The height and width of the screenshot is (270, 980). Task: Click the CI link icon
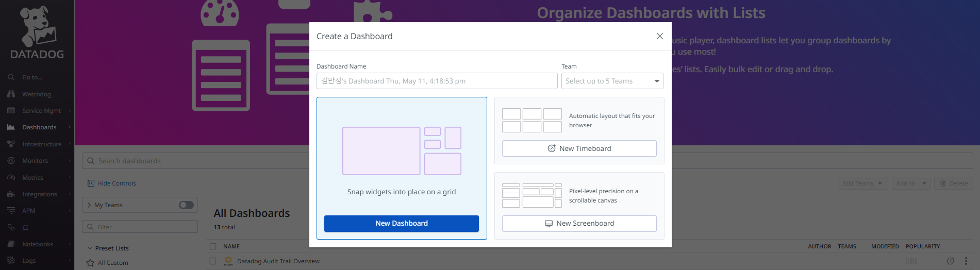point(11,228)
